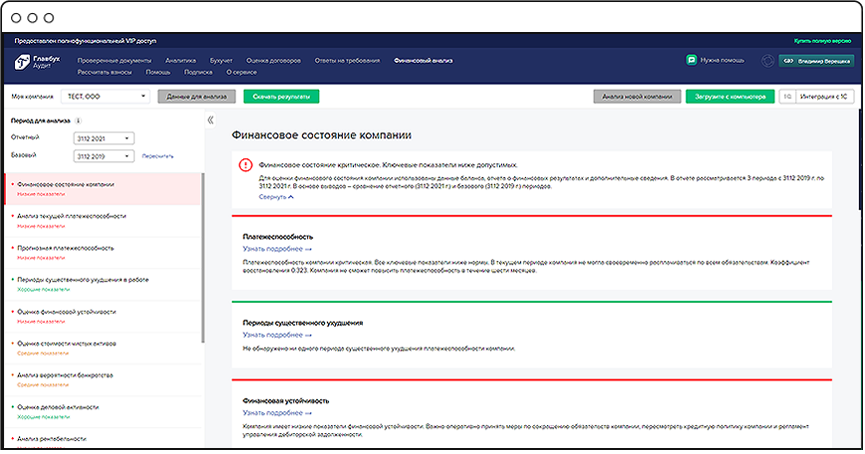
Task: Click the dark circular icon beside user profile
Action: click(x=767, y=60)
